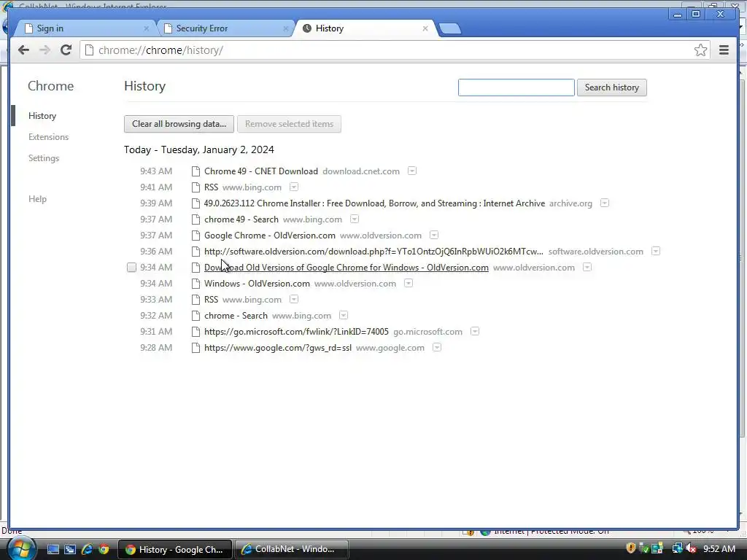Tick the checkbox for the 9:34 AM Download Old Versions entry
Viewport: 747px width, 560px height.
pyautogui.click(x=131, y=268)
